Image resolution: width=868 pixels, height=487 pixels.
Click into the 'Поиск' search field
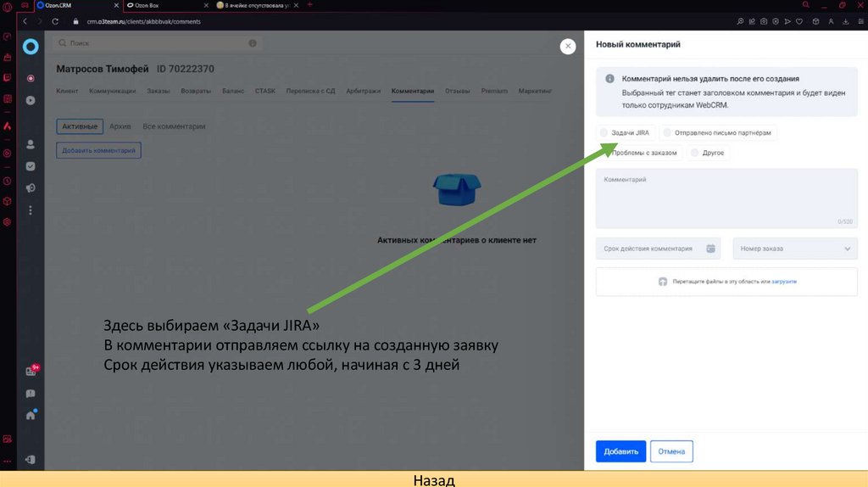click(x=157, y=43)
